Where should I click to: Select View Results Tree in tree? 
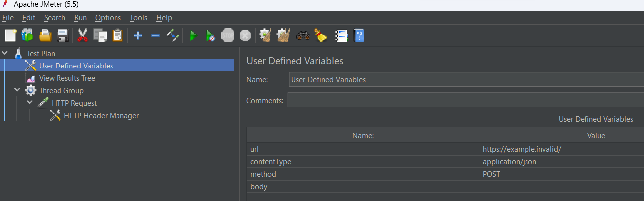[67, 78]
